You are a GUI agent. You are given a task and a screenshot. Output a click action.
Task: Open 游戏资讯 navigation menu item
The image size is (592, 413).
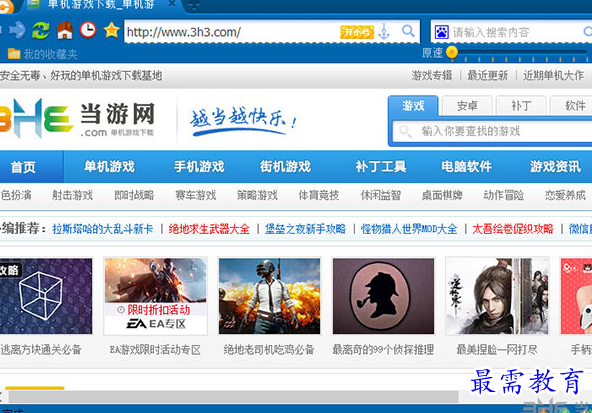pos(555,166)
